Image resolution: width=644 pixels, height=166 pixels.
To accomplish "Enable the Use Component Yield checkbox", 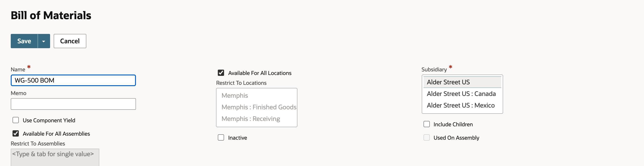I will click(x=16, y=120).
